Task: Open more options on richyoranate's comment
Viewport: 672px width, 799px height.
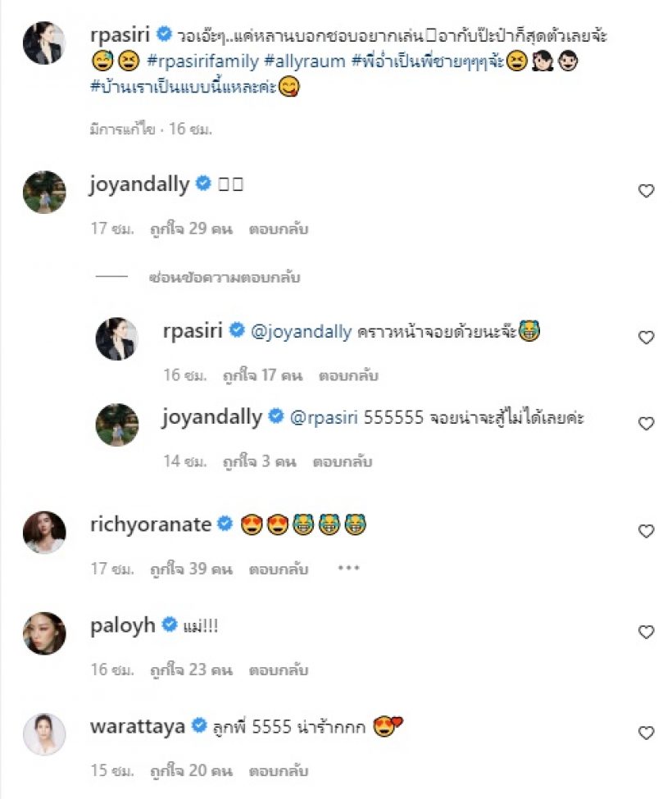Action: 348,569
